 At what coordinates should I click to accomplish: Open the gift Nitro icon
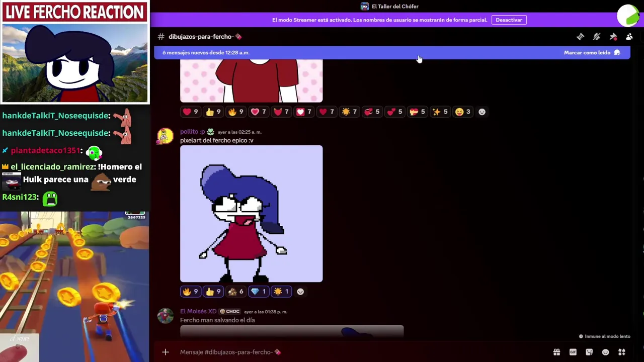pyautogui.click(x=556, y=352)
